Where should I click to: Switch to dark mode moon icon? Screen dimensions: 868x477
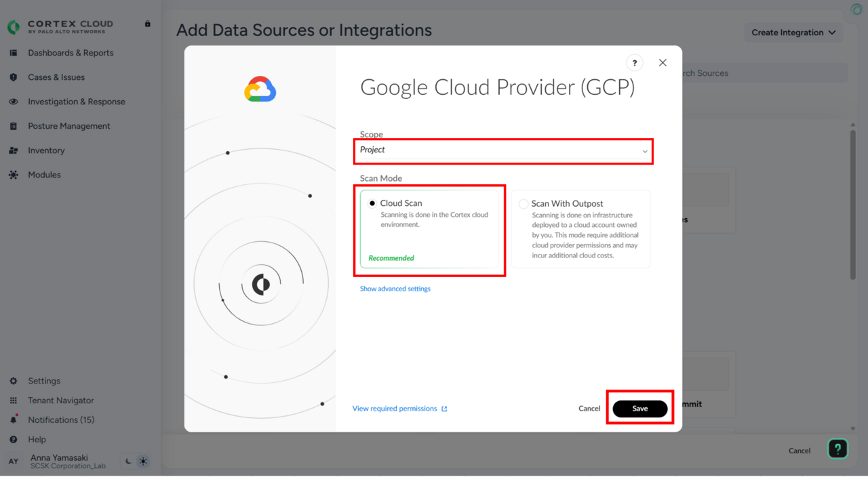(x=128, y=461)
